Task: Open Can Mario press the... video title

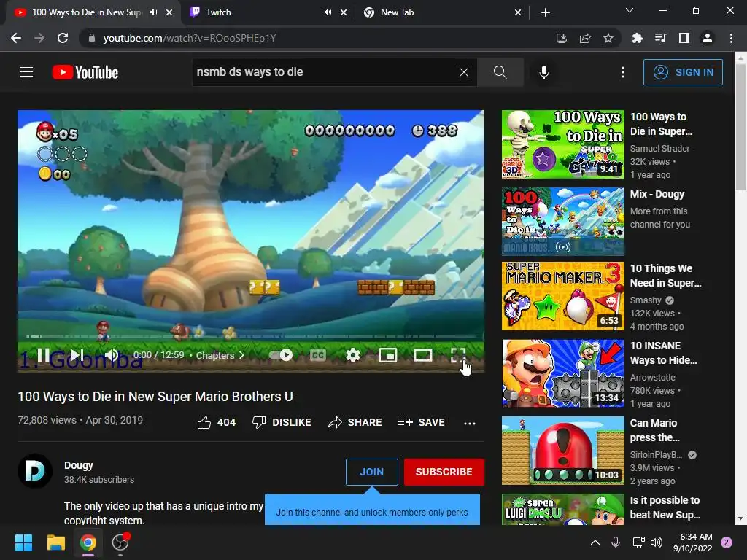Action: 654,430
